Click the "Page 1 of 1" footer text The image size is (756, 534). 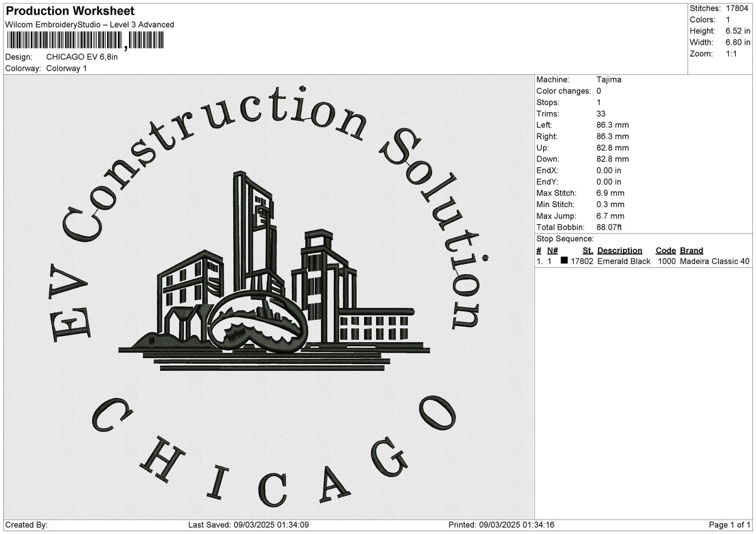(730, 525)
